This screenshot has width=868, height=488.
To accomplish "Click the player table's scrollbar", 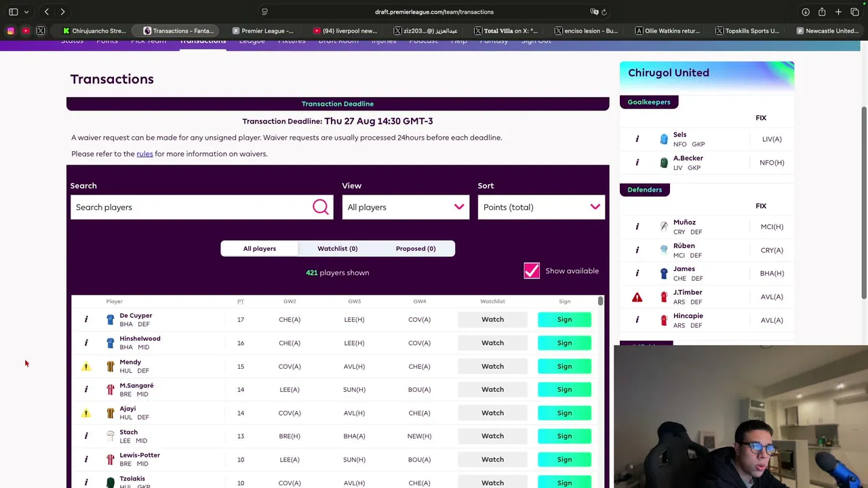I will coord(600,301).
